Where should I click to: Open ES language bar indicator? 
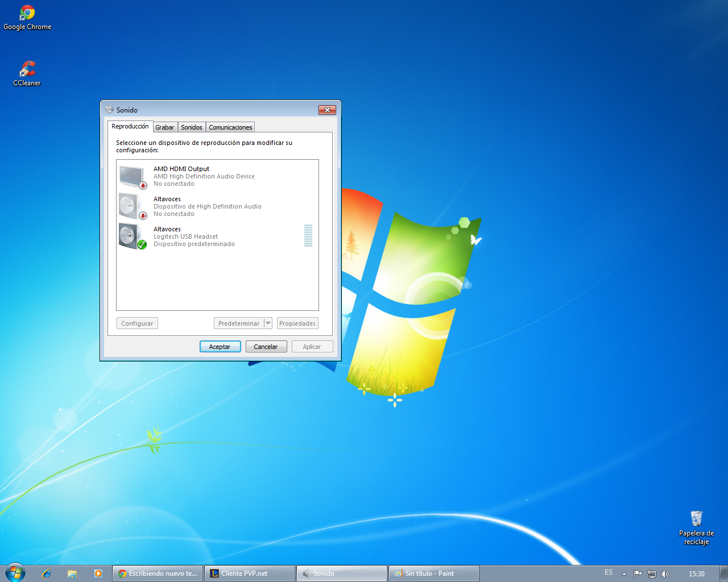[x=609, y=572]
